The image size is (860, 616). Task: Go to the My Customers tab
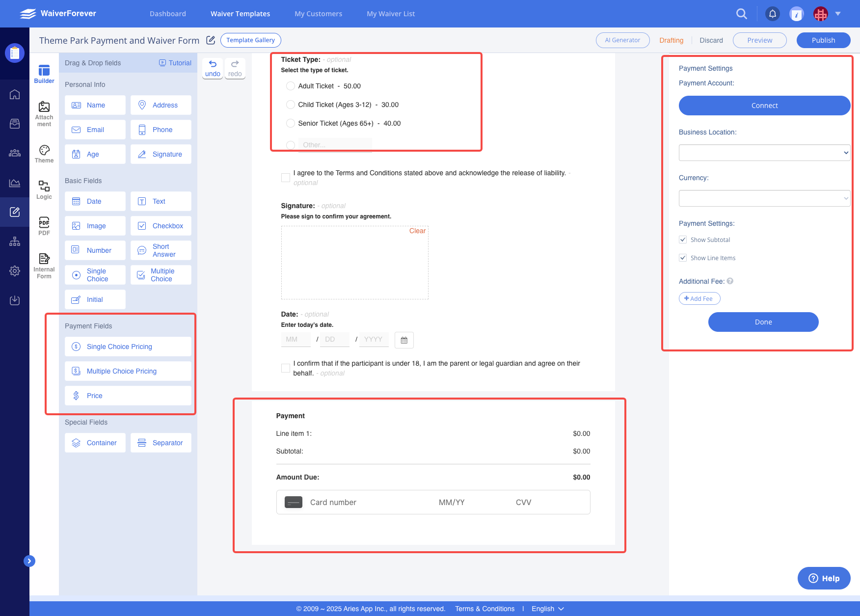click(x=318, y=14)
